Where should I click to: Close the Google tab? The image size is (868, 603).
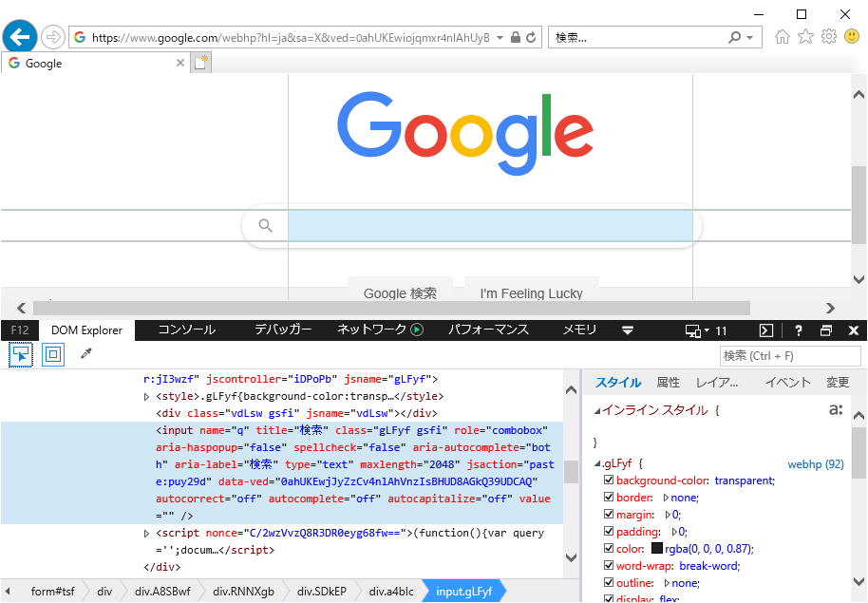coord(179,63)
